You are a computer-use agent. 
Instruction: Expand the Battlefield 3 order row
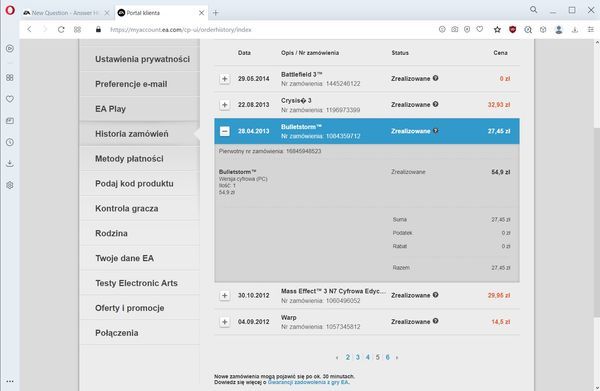(225, 79)
